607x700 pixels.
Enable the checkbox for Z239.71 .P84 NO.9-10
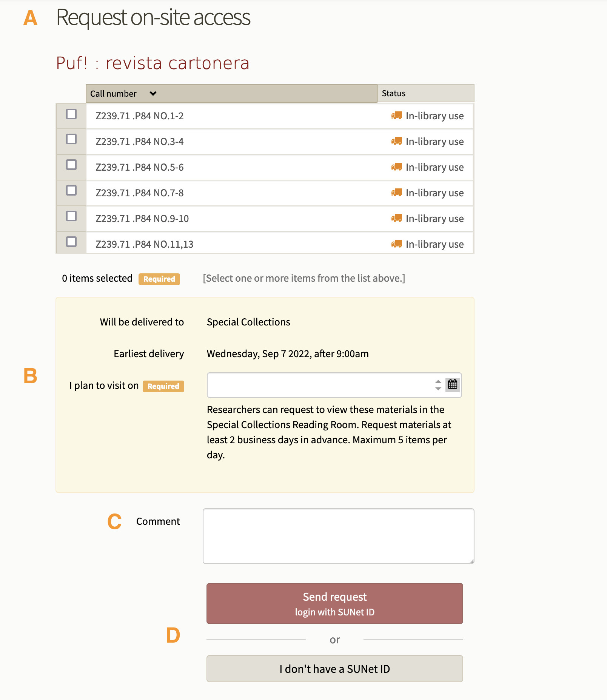coord(71,216)
